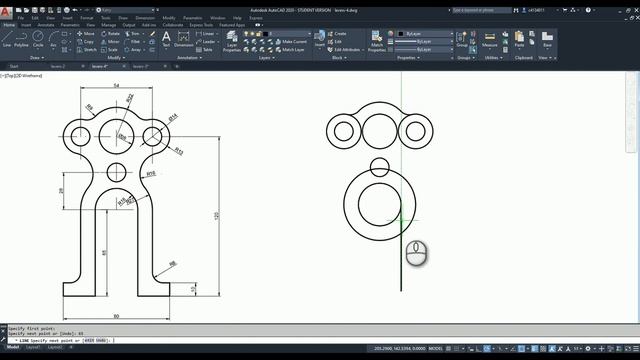Click the Rotate command
This screenshot has width=640, height=360.
pos(111,33)
